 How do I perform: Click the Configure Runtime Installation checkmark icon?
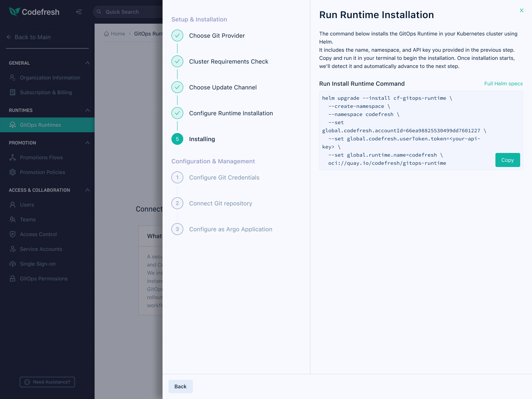(177, 113)
